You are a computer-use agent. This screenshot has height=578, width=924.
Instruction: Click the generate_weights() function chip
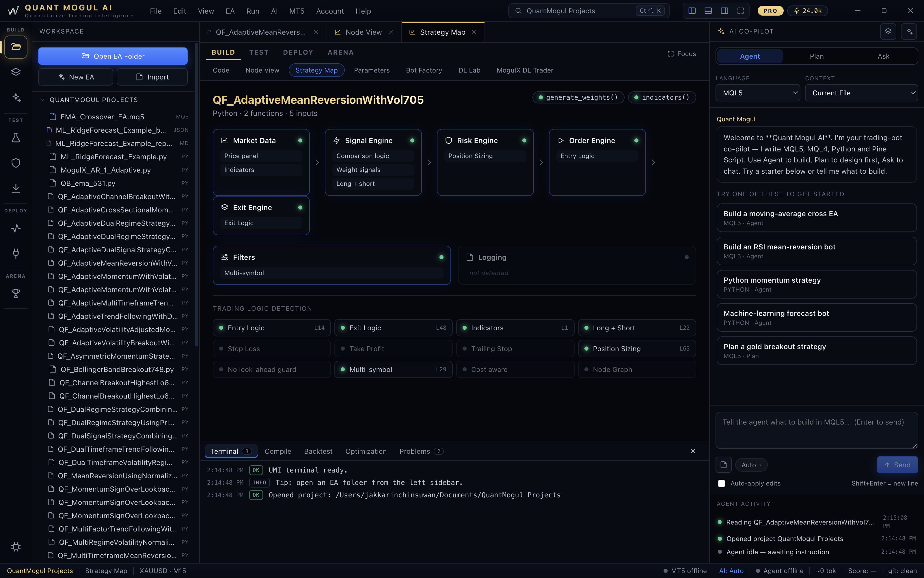(578, 97)
